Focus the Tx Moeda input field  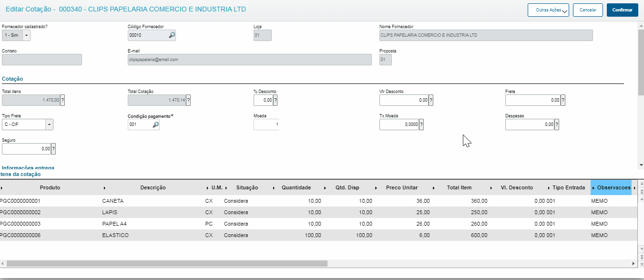tap(399, 124)
